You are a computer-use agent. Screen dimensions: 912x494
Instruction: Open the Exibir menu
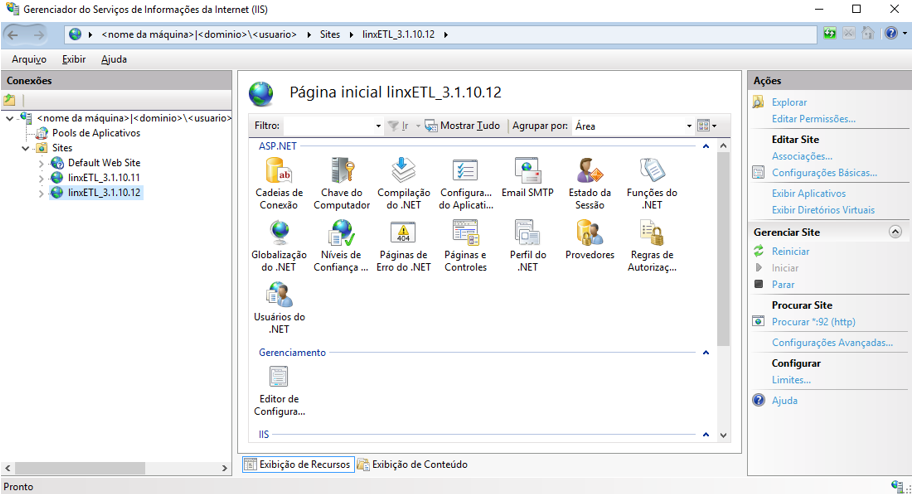(74, 59)
